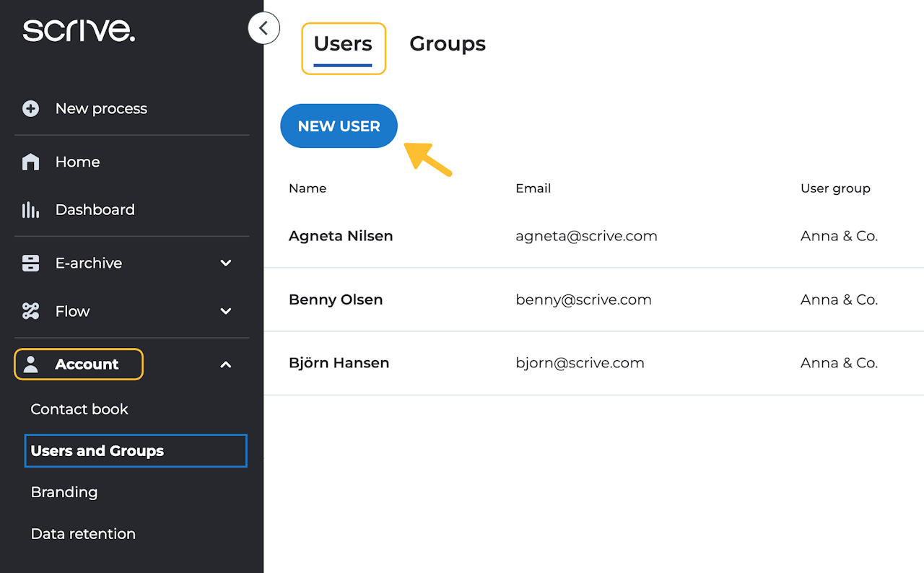Open Branding settings page
The width and height of the screenshot is (924, 573).
pyautogui.click(x=64, y=492)
